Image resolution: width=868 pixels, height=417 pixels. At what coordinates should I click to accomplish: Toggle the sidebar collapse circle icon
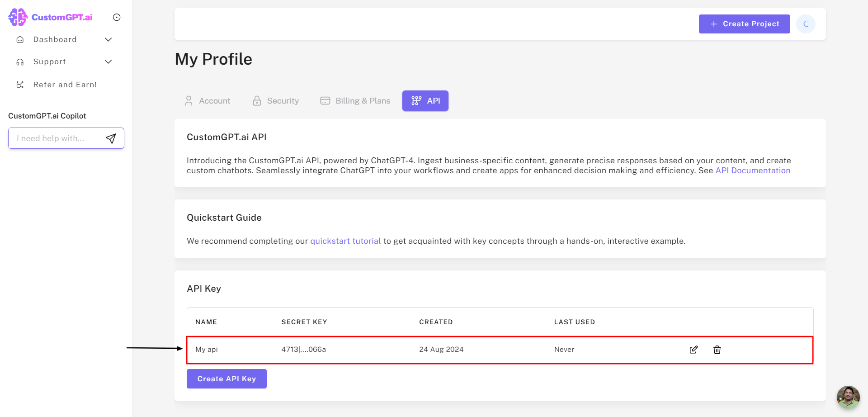coord(117,17)
